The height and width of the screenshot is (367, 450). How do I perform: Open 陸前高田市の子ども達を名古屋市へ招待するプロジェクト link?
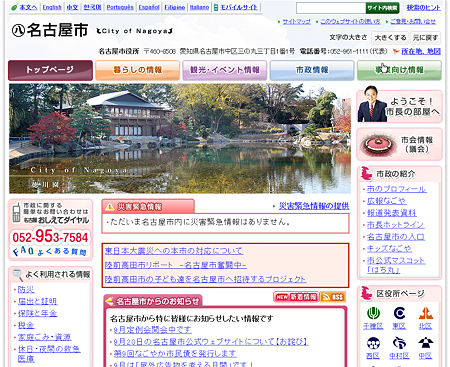(205, 279)
